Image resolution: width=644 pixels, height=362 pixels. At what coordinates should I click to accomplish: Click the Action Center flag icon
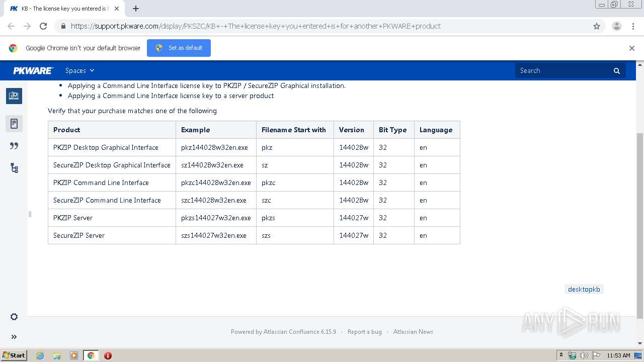[x=596, y=355]
